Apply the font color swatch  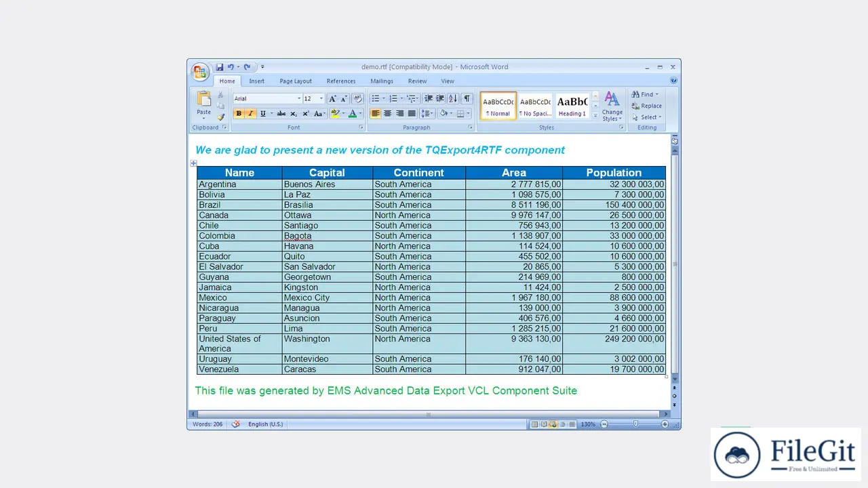(352, 114)
